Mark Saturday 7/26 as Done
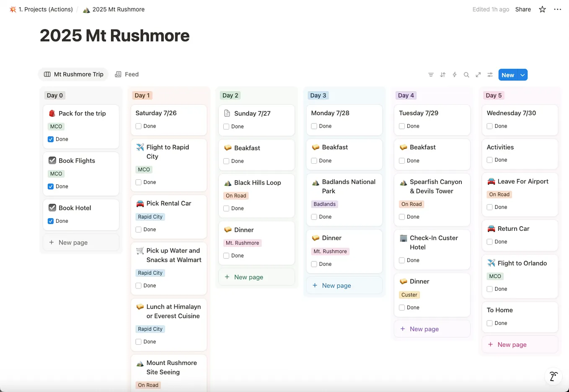569x392 pixels. click(x=139, y=126)
